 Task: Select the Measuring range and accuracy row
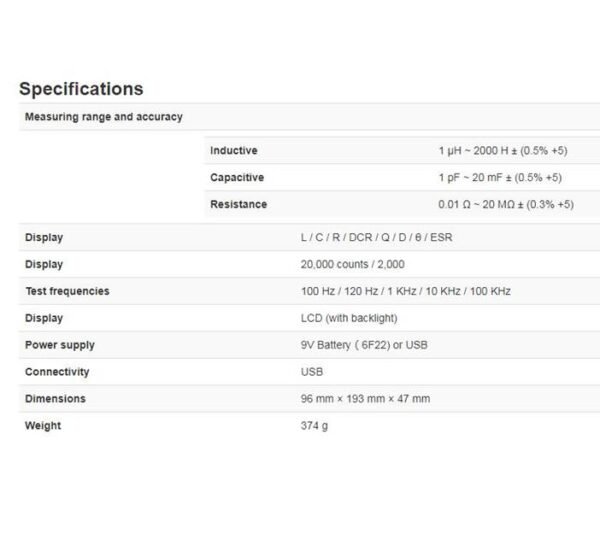click(x=103, y=117)
